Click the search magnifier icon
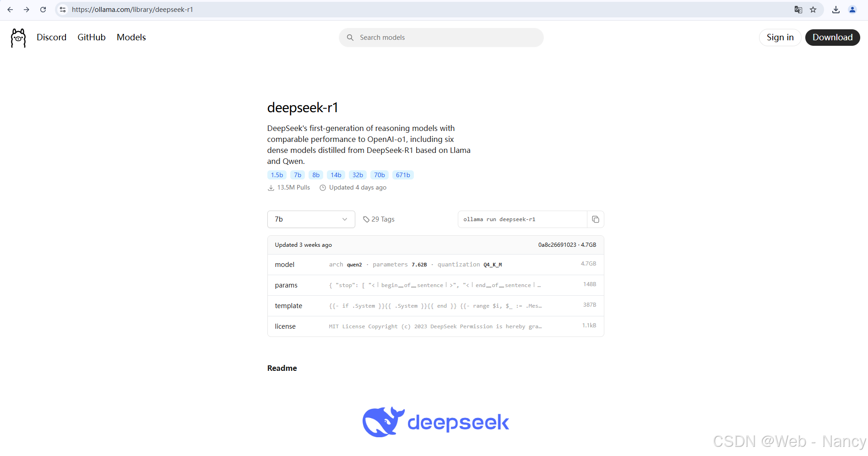The height and width of the screenshot is (456, 868). point(350,38)
